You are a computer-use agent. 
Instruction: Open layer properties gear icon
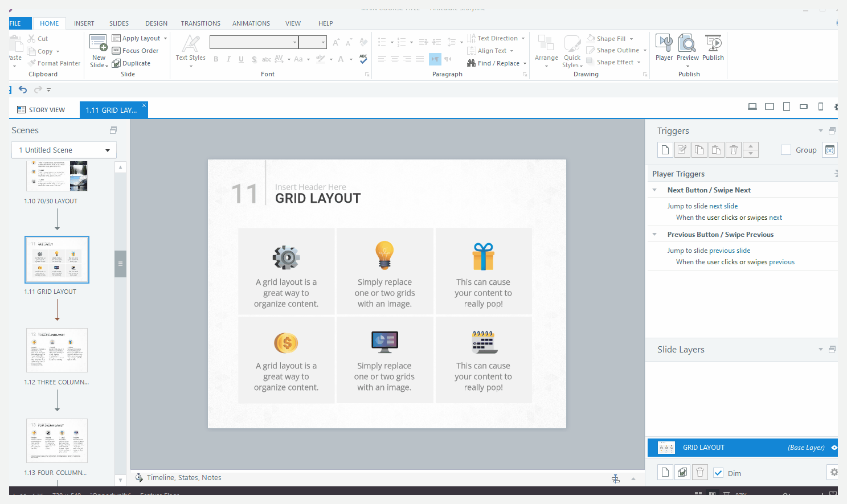click(833, 473)
